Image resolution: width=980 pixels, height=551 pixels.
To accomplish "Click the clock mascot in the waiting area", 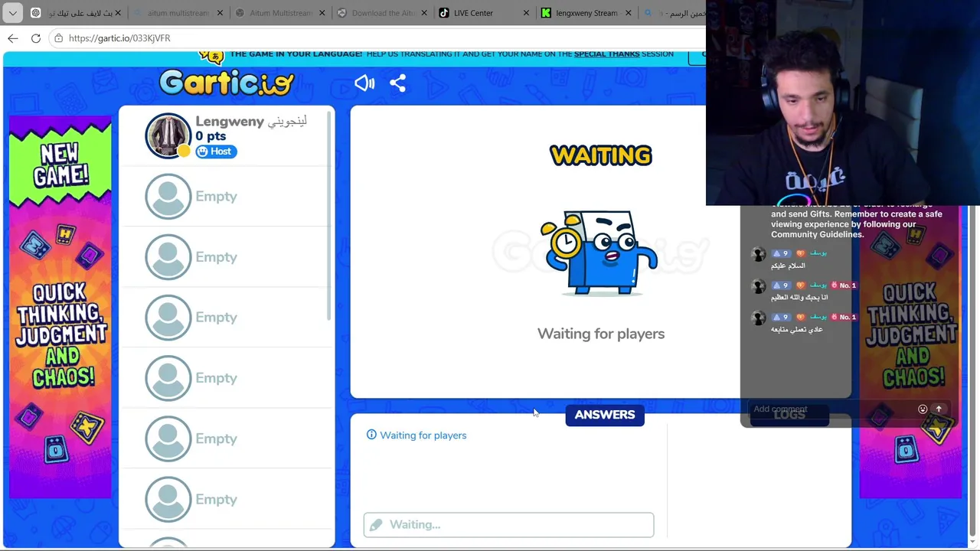I will point(599,253).
